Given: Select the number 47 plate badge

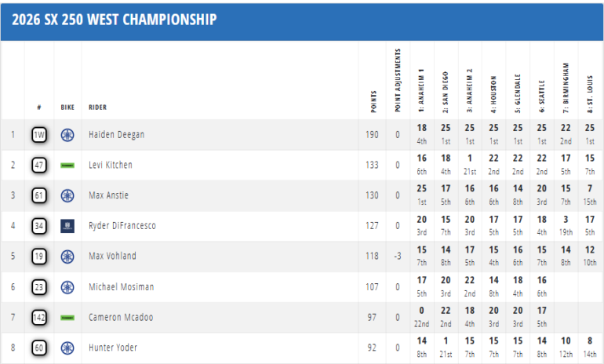Looking at the screenshot, I should (x=39, y=165).
